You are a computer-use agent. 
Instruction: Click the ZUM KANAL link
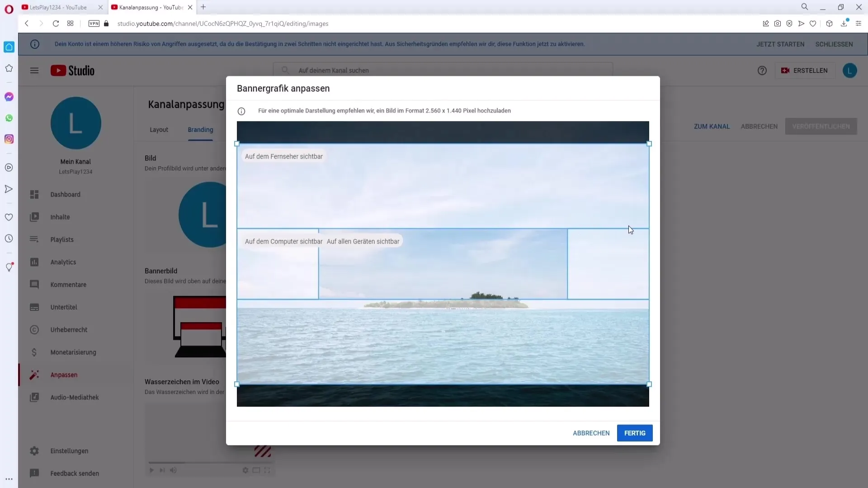coord(712,127)
